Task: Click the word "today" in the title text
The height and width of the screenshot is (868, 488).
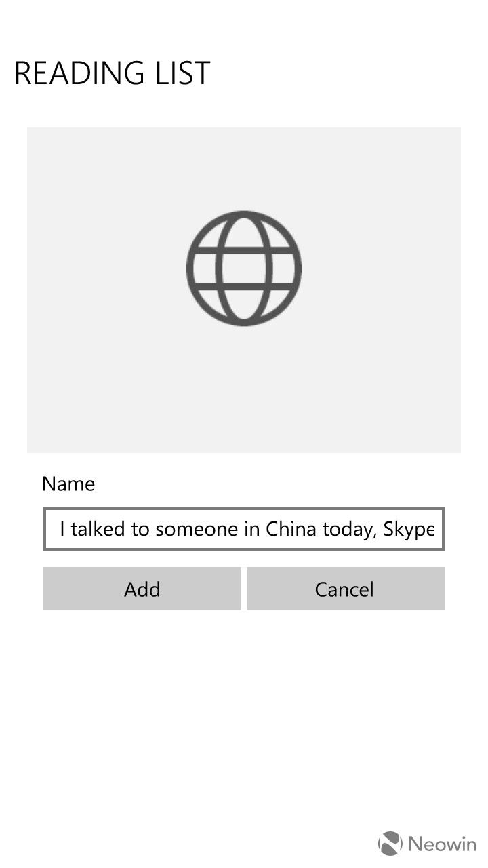Action: point(348,529)
